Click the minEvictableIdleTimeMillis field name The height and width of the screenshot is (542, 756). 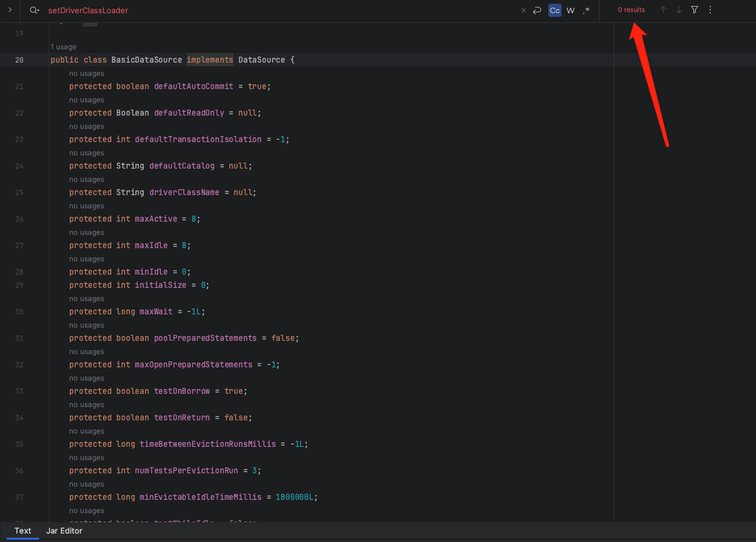tap(200, 497)
